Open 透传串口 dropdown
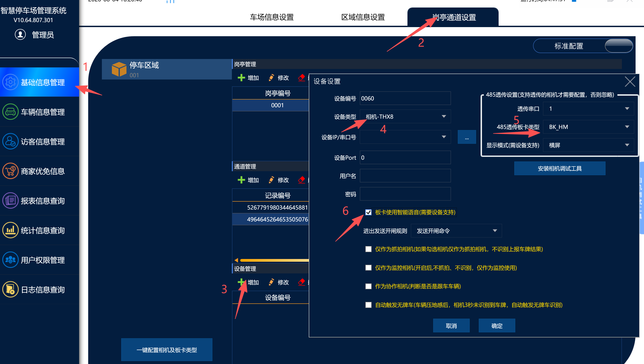644x364 pixels. [589, 109]
